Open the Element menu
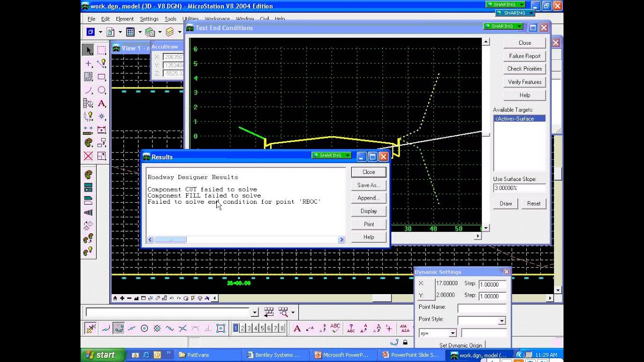The height and width of the screenshot is (362, 644). pyautogui.click(x=125, y=19)
